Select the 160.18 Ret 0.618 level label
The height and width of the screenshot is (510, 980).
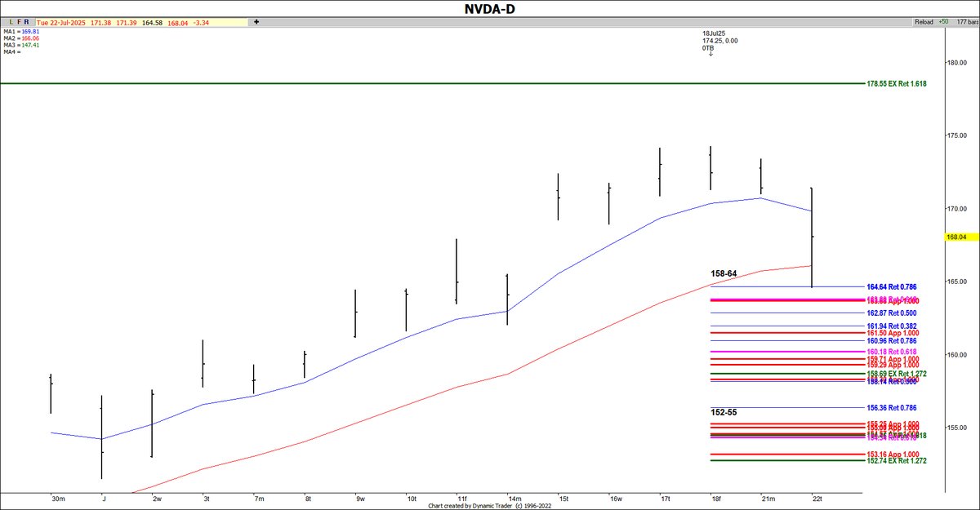click(x=891, y=352)
